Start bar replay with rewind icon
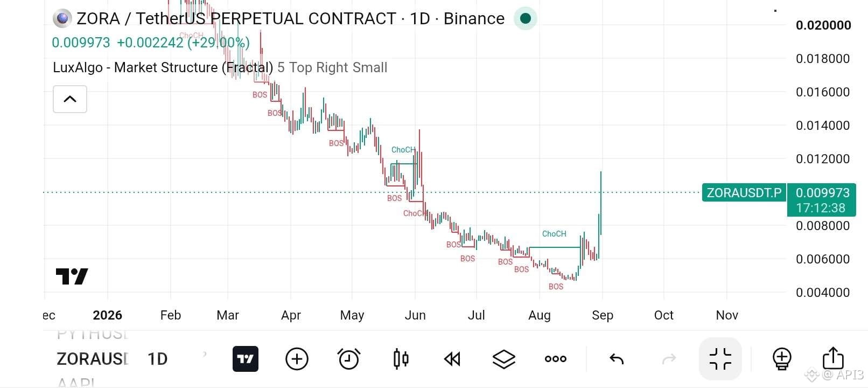 tap(452, 359)
